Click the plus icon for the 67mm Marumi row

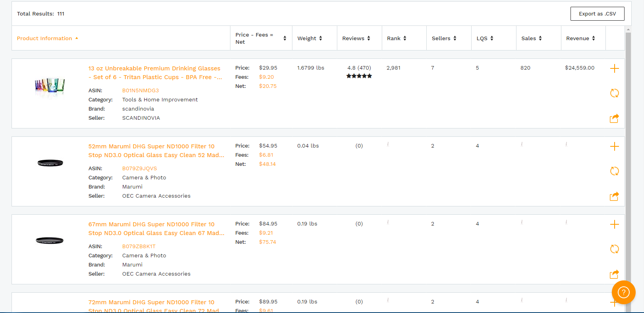pos(614,224)
